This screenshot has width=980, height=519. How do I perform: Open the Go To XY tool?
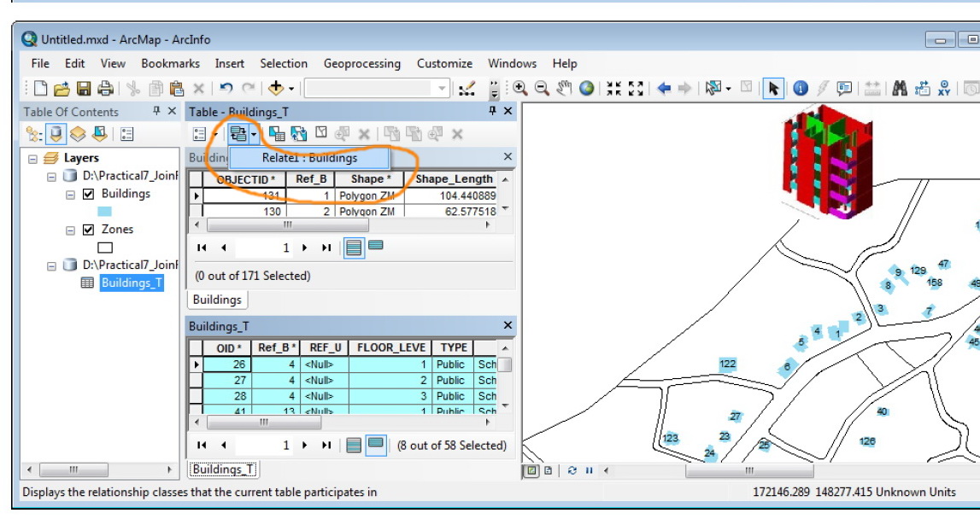944,89
